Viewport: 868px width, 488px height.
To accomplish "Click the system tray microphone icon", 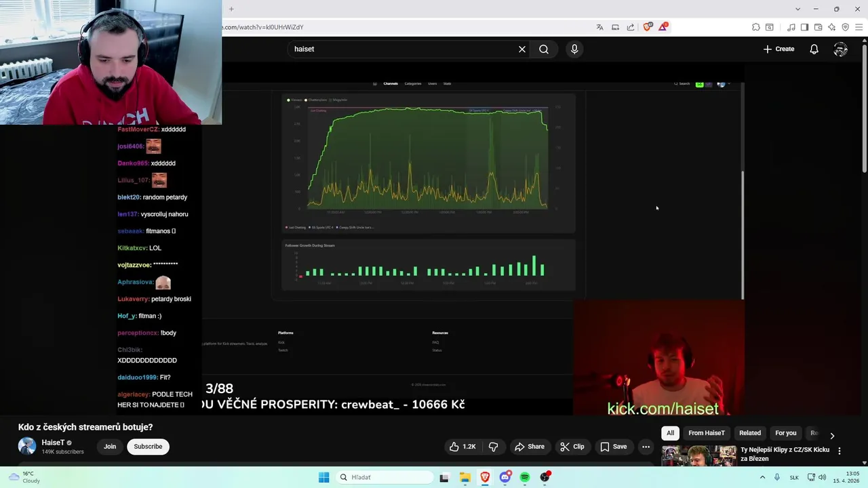I will tap(777, 477).
